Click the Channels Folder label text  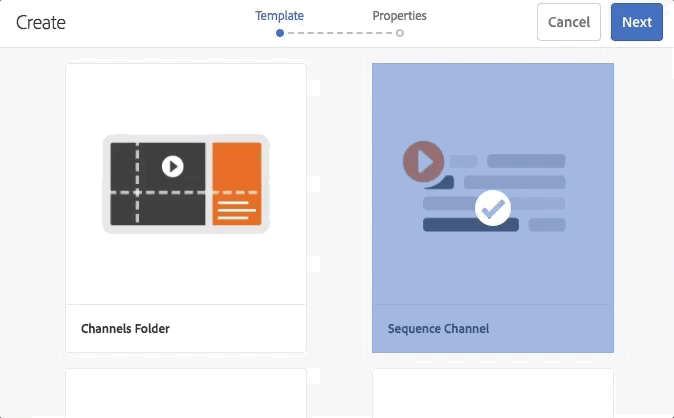coord(125,329)
